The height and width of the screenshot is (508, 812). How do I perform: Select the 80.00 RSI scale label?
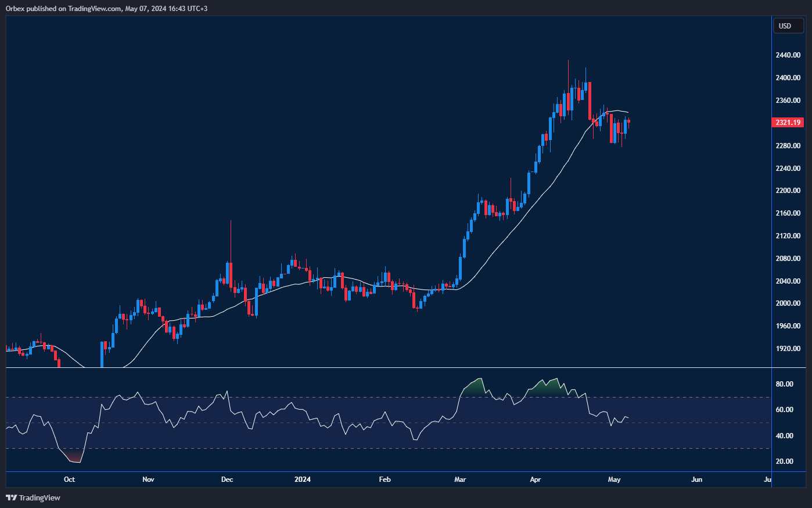pyautogui.click(x=784, y=384)
